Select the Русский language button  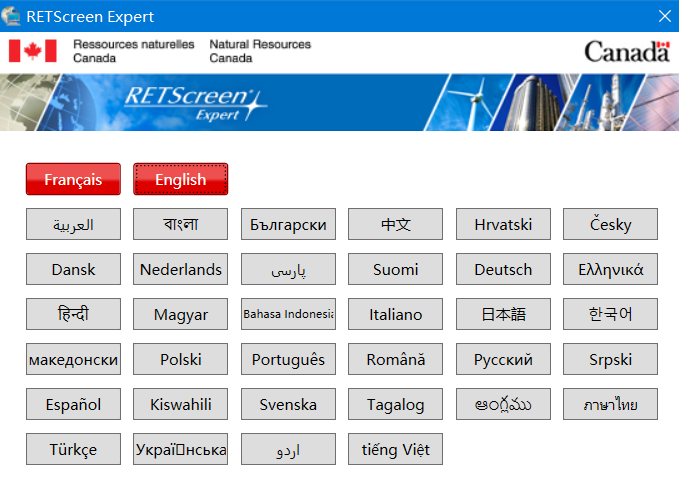(x=503, y=359)
